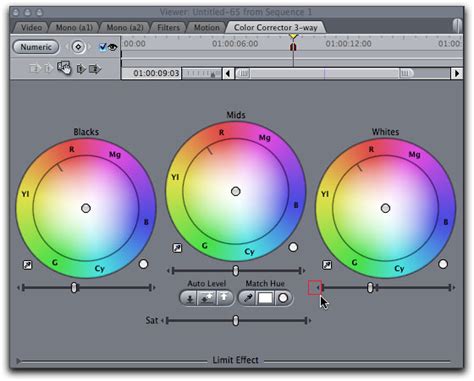Select the Color Corrector 3-way tab

click(276, 28)
